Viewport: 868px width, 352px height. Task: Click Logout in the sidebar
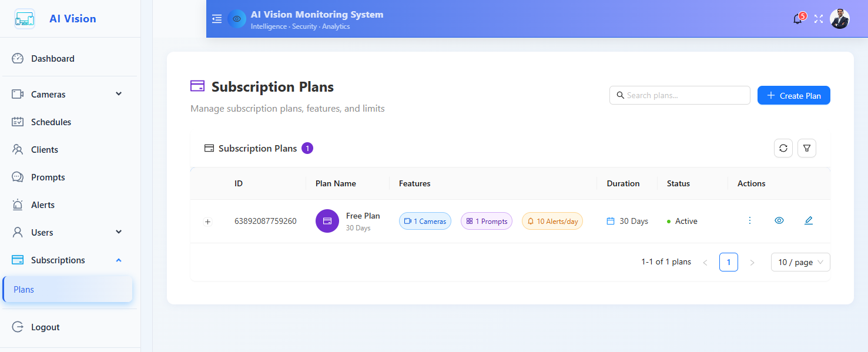click(x=45, y=327)
